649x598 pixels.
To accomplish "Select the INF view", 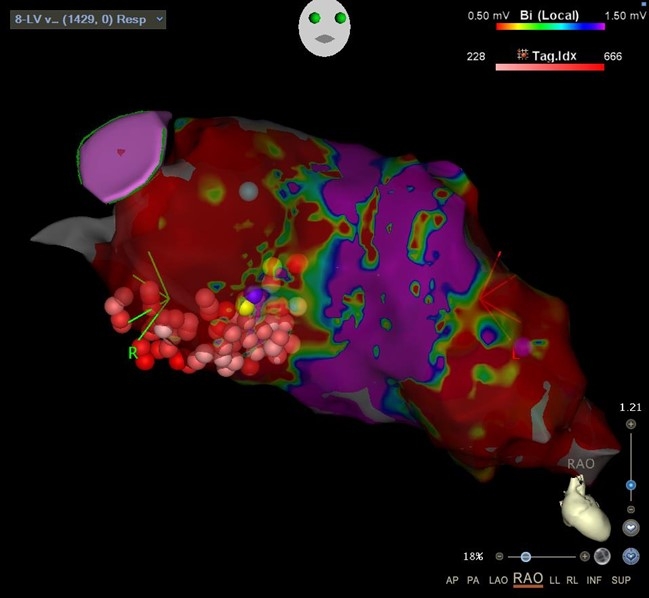I will point(596,580).
